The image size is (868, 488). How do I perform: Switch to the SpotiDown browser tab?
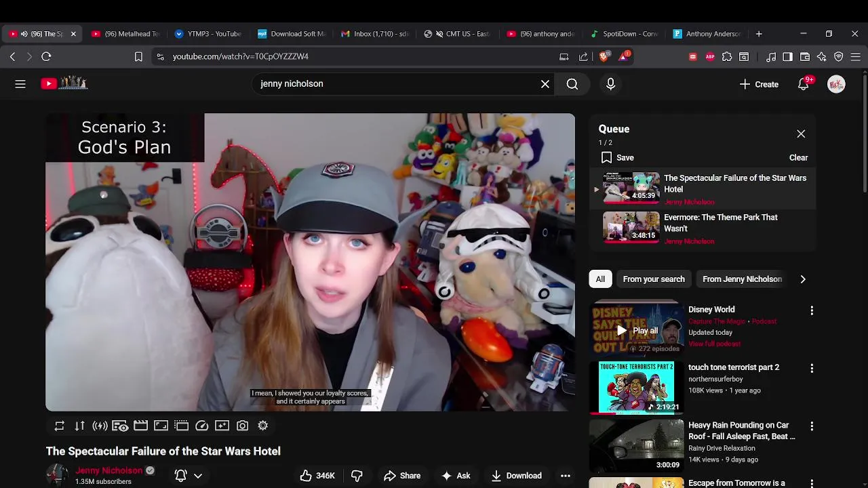click(x=624, y=34)
